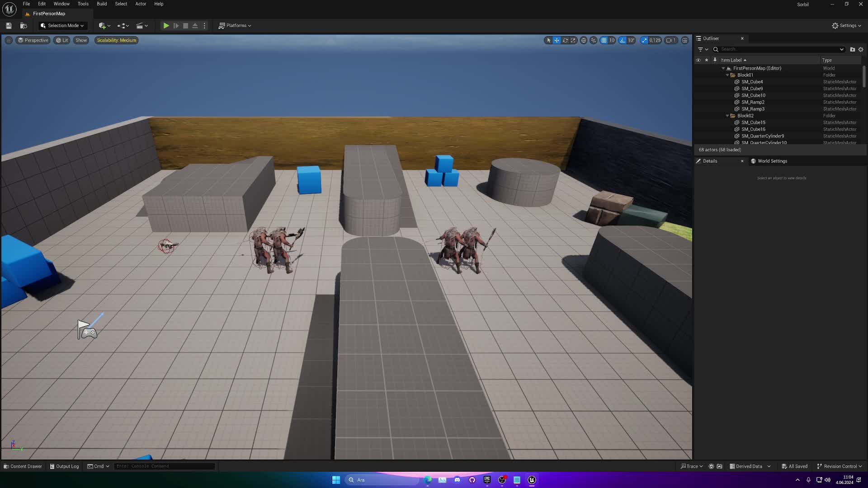868x488 pixels.
Task: Open the Output Log
Action: 64,466
